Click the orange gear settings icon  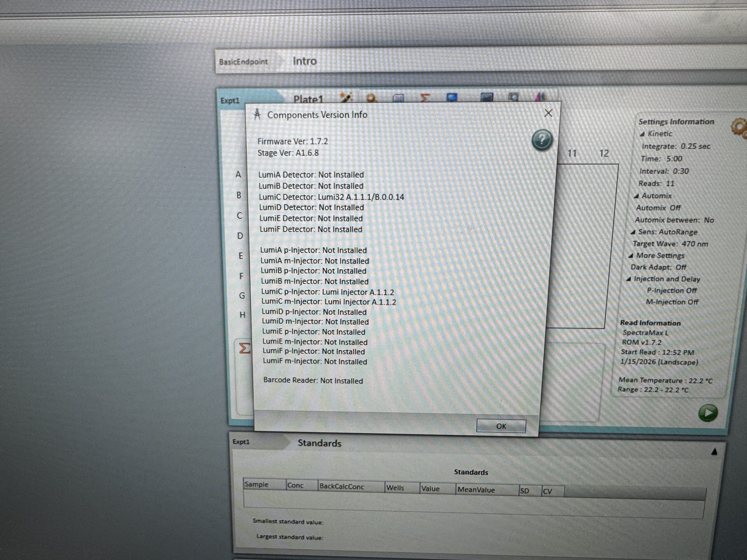[x=739, y=127]
